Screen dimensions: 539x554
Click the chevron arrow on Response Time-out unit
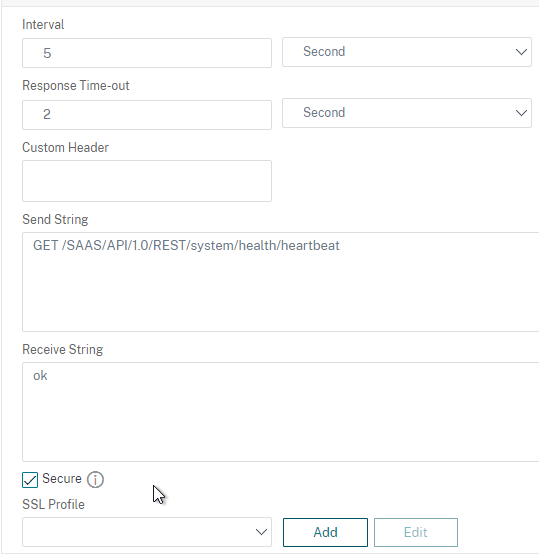click(x=521, y=113)
